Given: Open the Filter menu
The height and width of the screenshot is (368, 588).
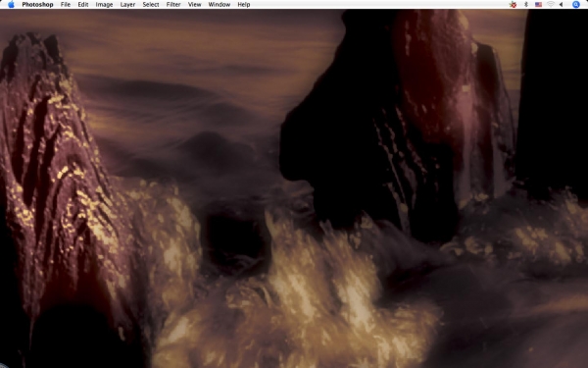Looking at the screenshot, I should [173, 5].
